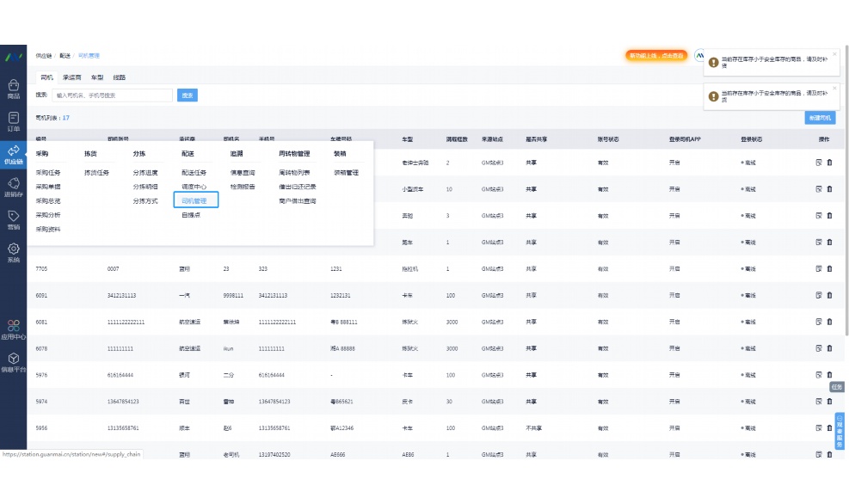Select 周转物列表 from the flyout menu
This screenshot has width=849, height=504.
click(x=295, y=172)
